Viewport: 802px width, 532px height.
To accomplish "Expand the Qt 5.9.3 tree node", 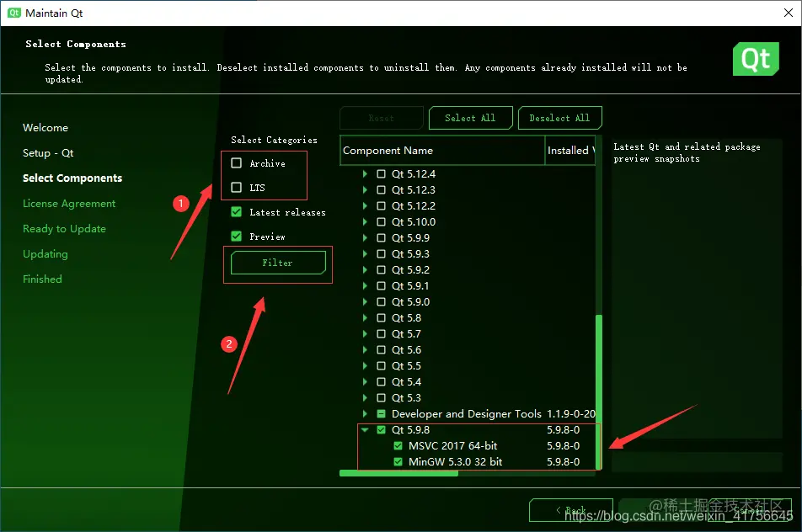I will [x=365, y=254].
